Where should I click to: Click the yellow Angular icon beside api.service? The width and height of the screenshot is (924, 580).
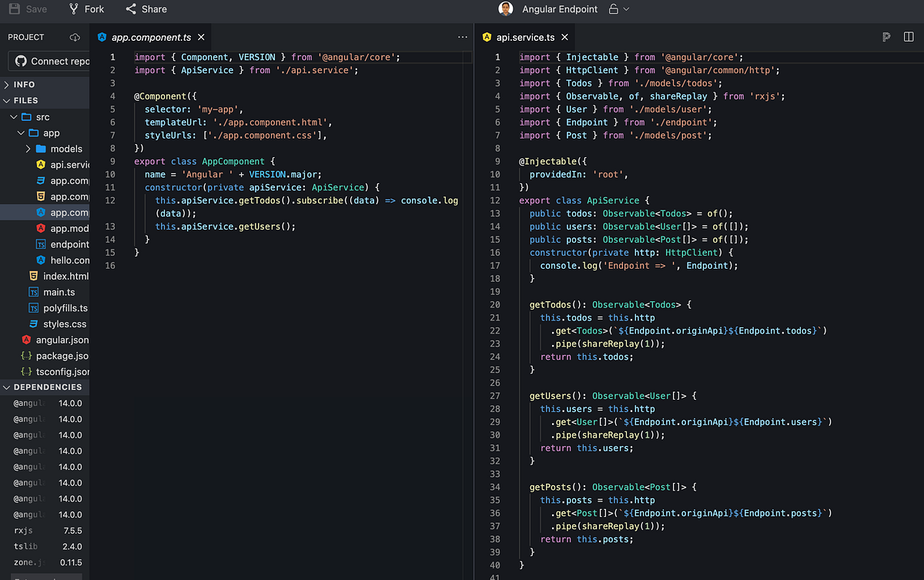pos(41,165)
